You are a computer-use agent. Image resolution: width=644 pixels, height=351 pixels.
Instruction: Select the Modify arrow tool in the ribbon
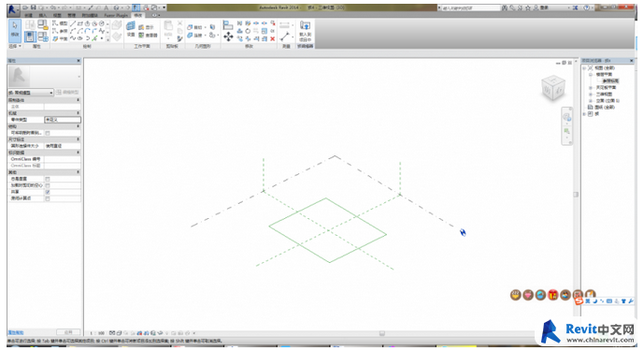point(15,30)
